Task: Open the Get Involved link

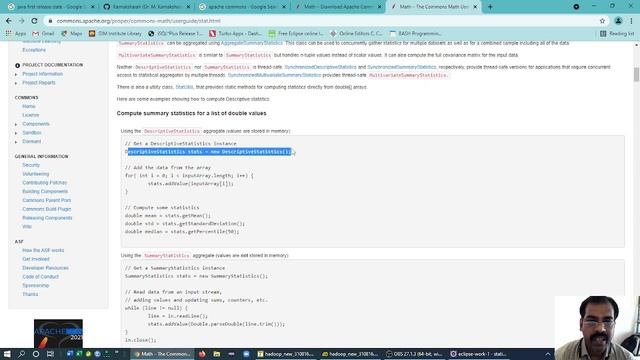Action: pos(36,259)
